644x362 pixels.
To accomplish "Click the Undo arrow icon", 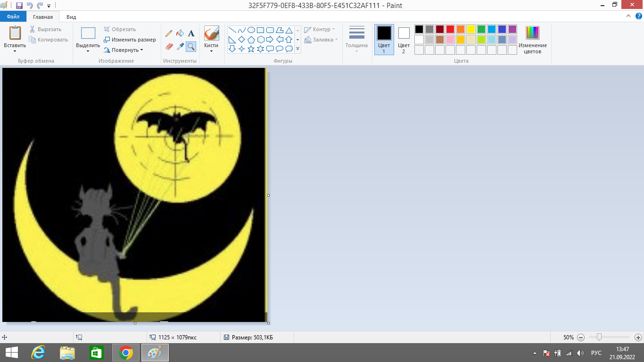I will tap(30, 6).
